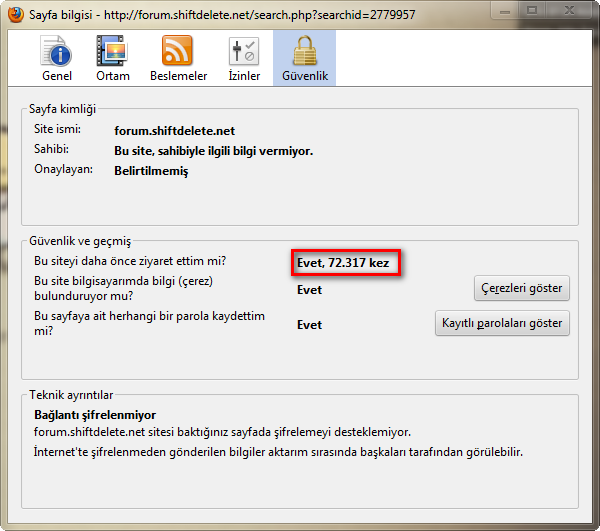Click 'Bu siteyi daha önce ziyaret ettim mi?'
The image size is (600, 531).
(x=130, y=261)
